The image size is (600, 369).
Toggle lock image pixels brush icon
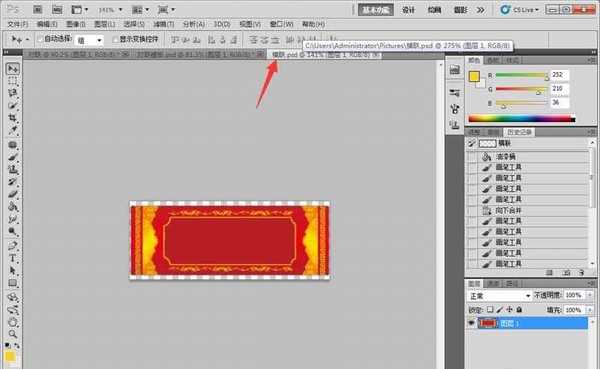499,309
